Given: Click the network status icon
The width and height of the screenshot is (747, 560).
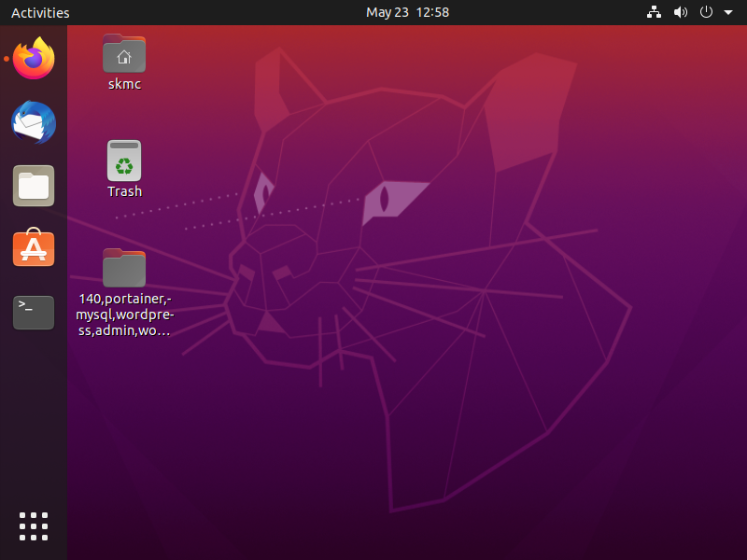Looking at the screenshot, I should tap(654, 12).
